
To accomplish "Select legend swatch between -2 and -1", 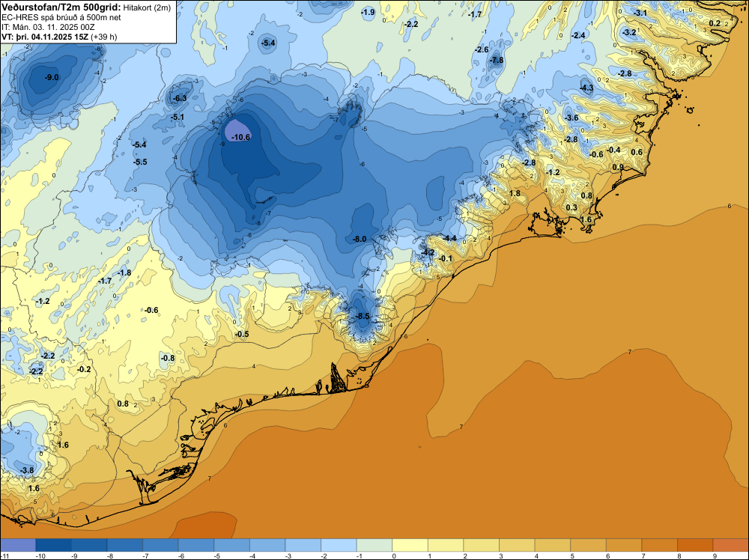I will coord(339,545).
